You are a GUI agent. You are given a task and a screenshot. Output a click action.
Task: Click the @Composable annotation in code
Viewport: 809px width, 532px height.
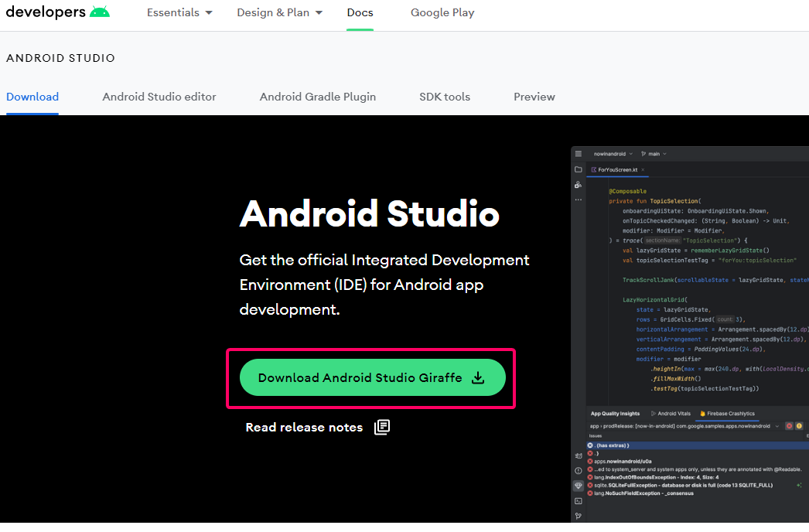(627, 191)
